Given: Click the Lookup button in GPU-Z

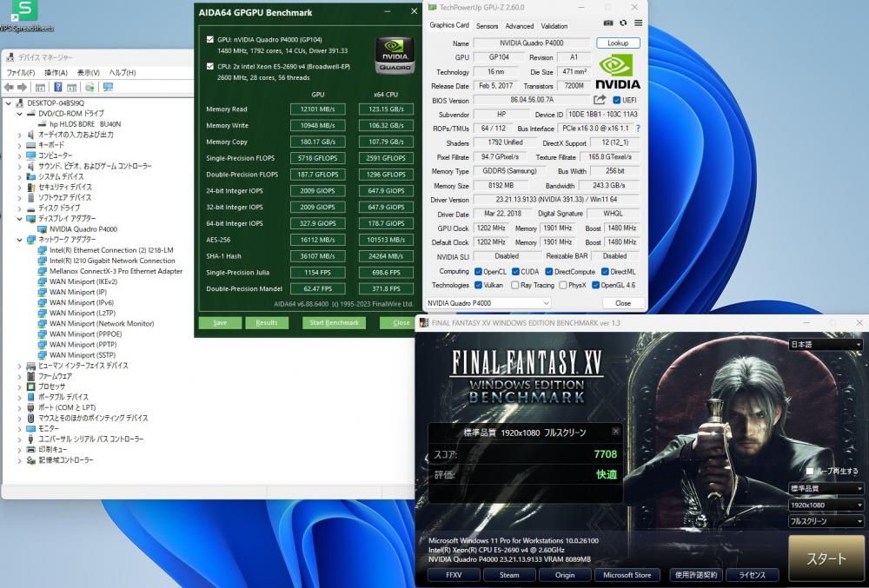Looking at the screenshot, I should click(618, 43).
